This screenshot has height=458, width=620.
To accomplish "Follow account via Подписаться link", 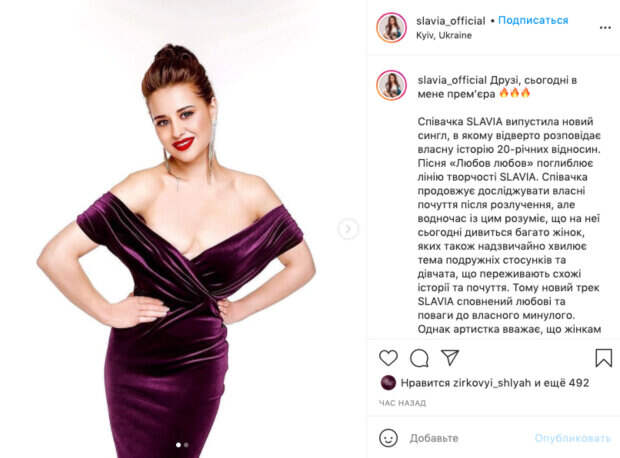I will click(533, 20).
